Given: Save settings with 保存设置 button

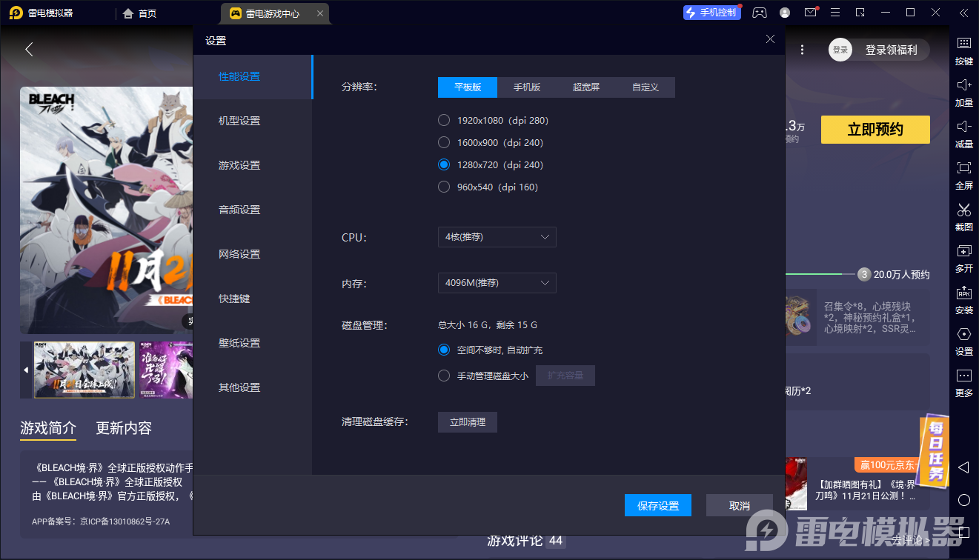Looking at the screenshot, I should point(657,505).
